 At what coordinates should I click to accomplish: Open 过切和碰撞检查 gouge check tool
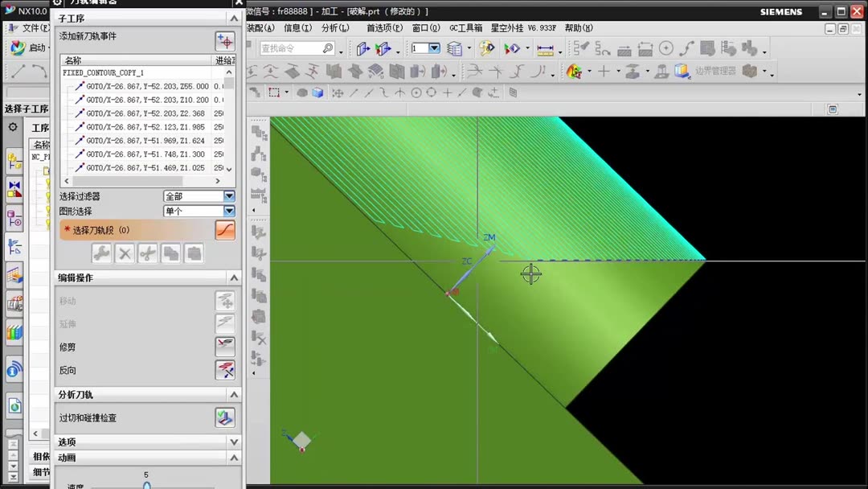click(x=225, y=417)
